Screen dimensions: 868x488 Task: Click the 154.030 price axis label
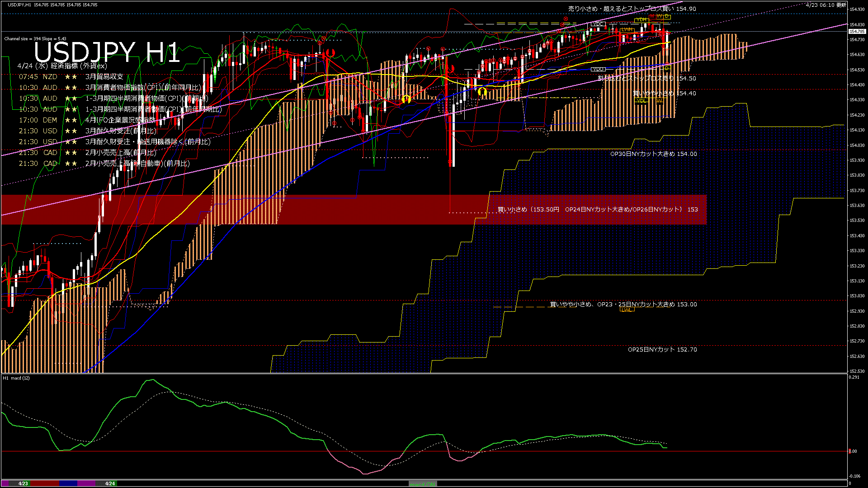pos(858,145)
